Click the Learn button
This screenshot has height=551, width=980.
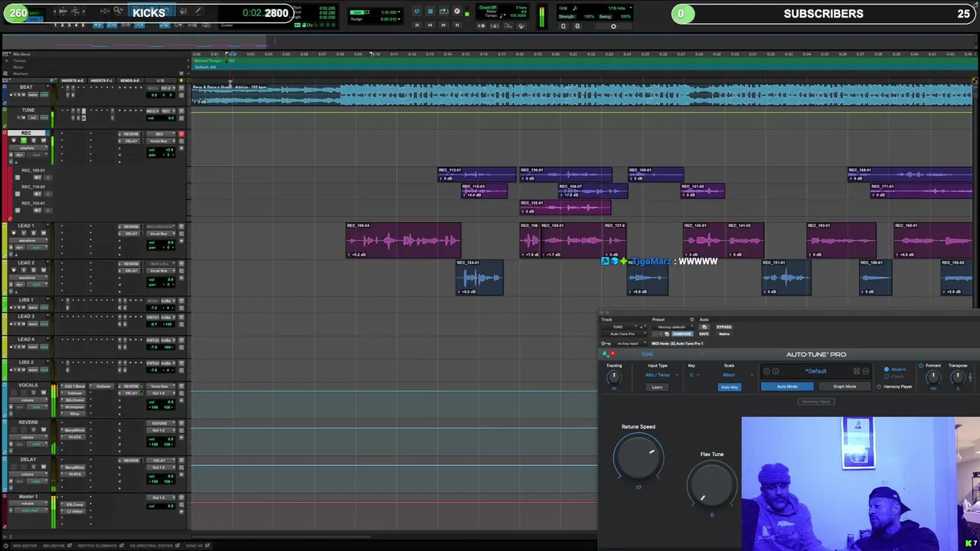coord(657,387)
